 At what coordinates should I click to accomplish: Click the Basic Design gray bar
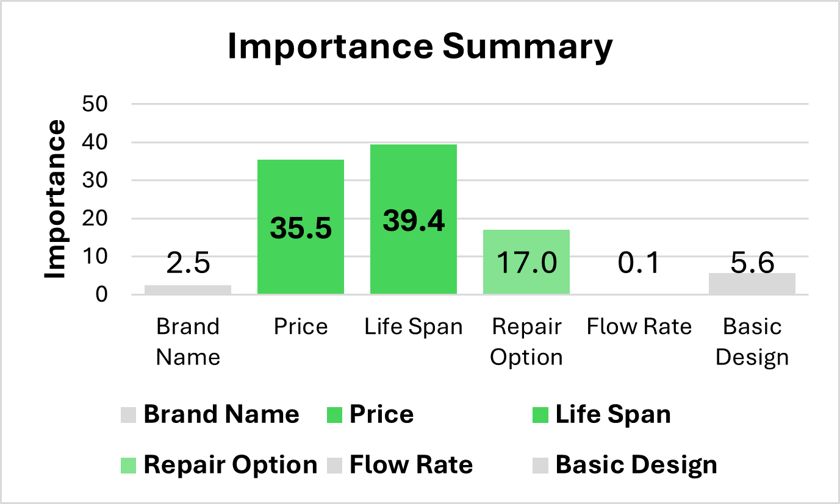pyautogui.click(x=752, y=284)
